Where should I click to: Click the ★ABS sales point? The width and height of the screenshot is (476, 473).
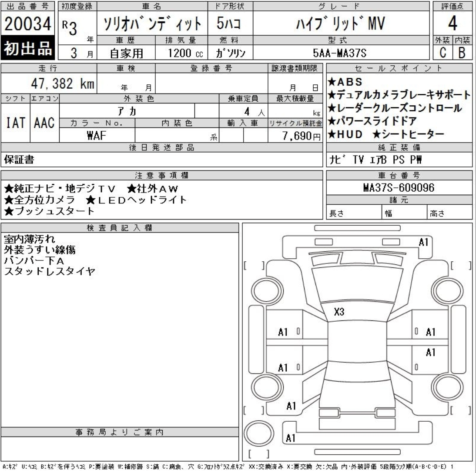tap(345, 82)
